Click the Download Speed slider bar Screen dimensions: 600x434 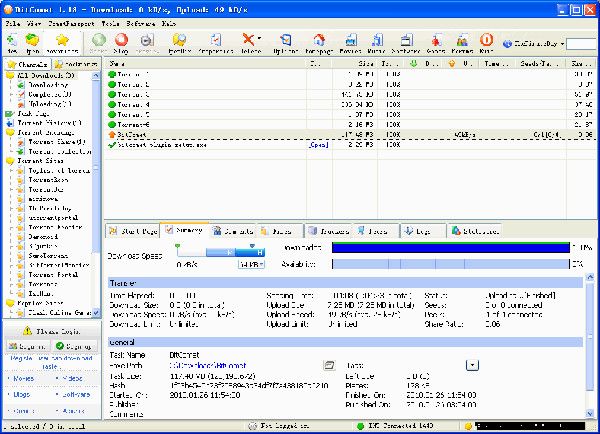click(x=220, y=252)
